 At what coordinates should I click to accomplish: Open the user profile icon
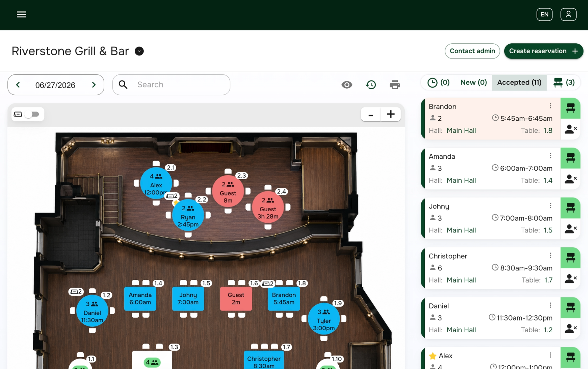pos(568,15)
